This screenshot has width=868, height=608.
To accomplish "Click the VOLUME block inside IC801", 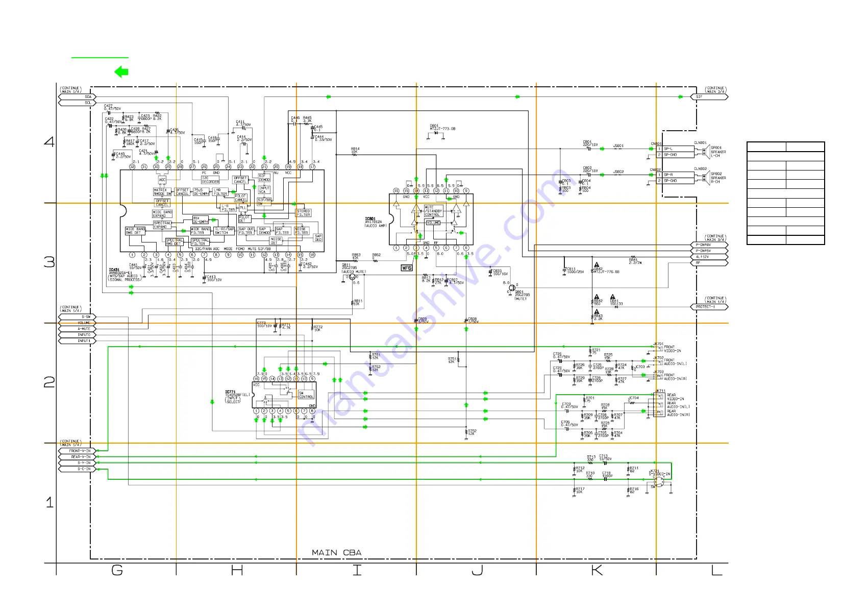I will point(433,223).
